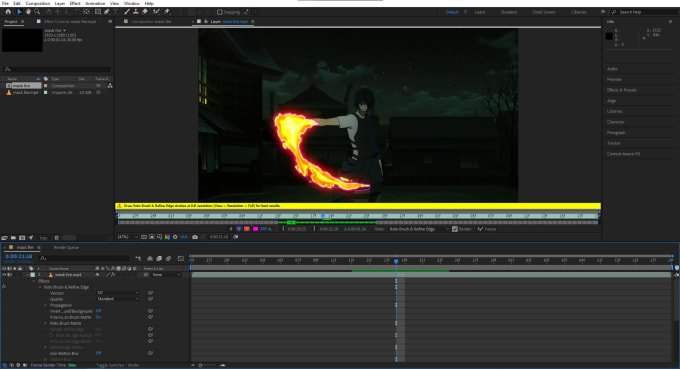Open the Parent & Link None dropdown
This screenshot has width=680, height=369.
tap(167, 274)
